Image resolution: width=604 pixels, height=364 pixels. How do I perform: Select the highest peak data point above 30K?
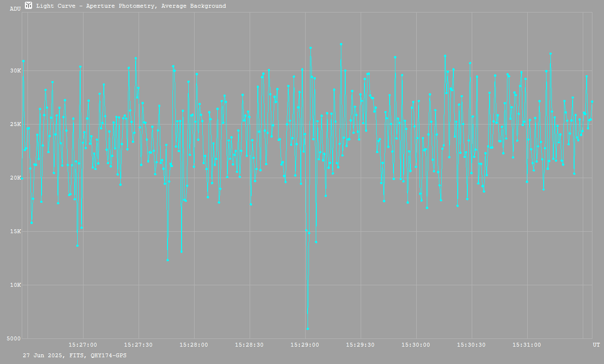click(341, 44)
